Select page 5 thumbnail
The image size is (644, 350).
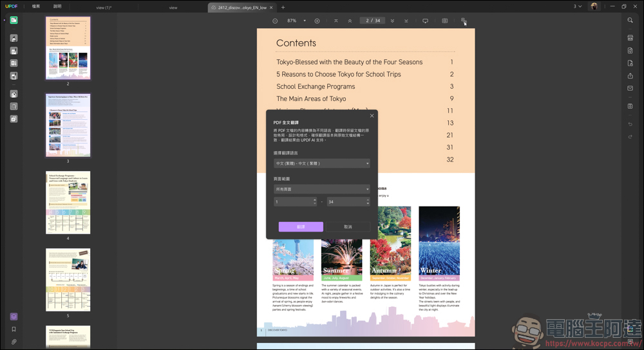point(68,280)
